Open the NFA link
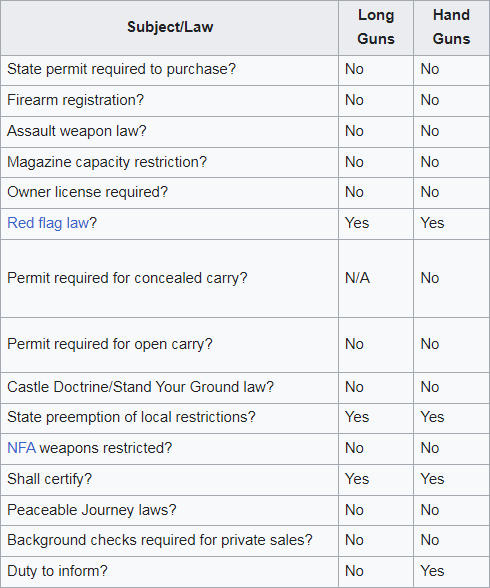Screen dimensions: 490x588 coord(22,448)
